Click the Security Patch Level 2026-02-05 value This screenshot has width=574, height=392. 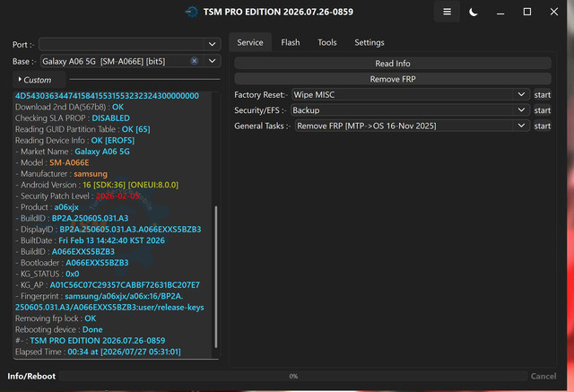click(x=117, y=196)
